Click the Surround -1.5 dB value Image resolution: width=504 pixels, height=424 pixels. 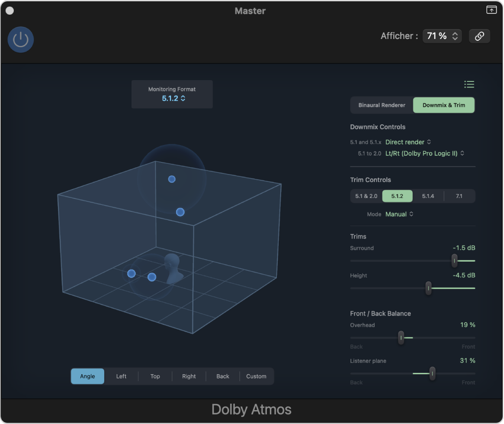click(x=464, y=248)
